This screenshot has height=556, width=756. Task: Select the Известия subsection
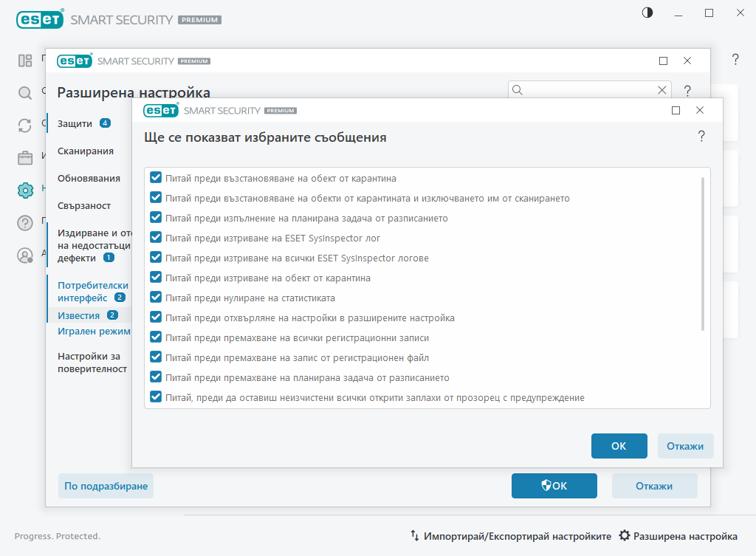pos(78,315)
